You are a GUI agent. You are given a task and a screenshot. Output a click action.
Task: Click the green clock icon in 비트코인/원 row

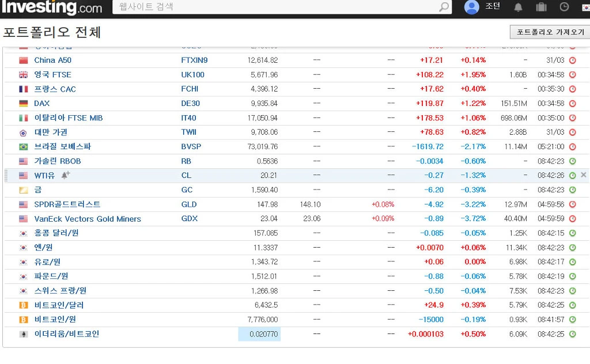(572, 320)
